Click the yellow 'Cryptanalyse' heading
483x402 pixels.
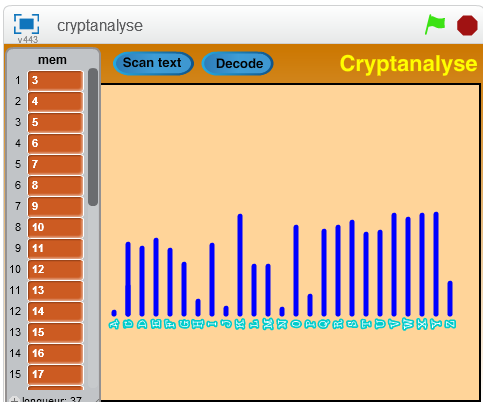tap(408, 63)
